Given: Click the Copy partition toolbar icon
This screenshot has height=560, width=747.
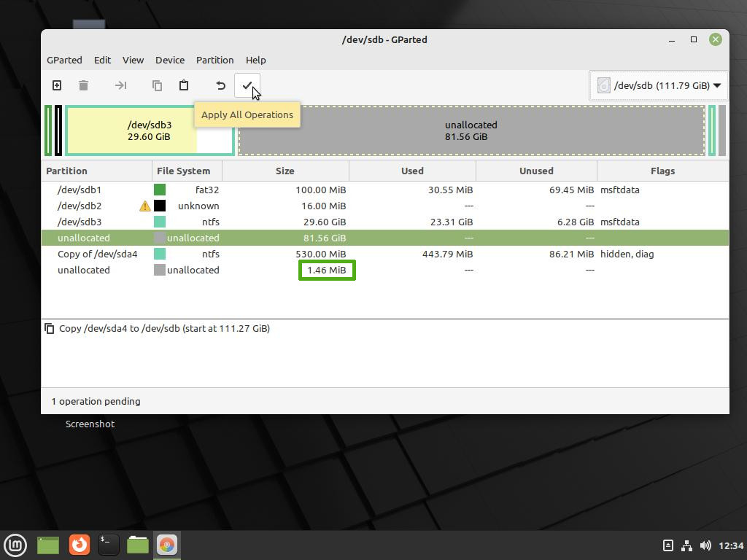Looking at the screenshot, I should pyautogui.click(x=157, y=85).
